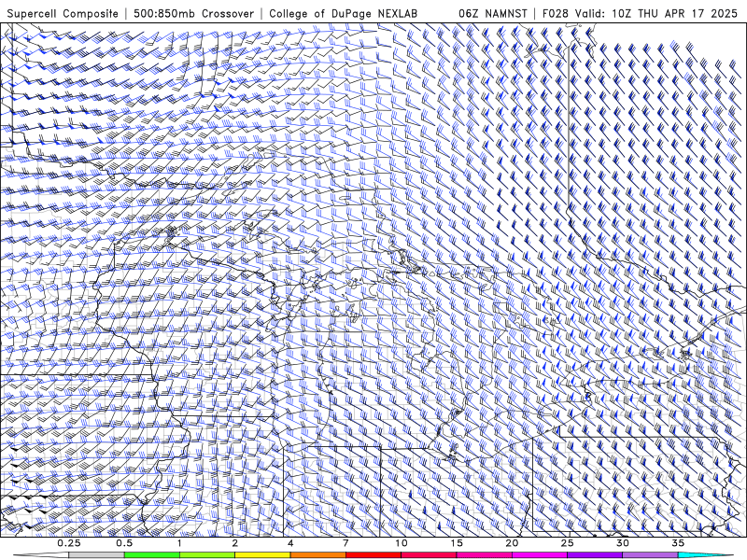
Task: Click the legend value 2
Action: (x=235, y=543)
